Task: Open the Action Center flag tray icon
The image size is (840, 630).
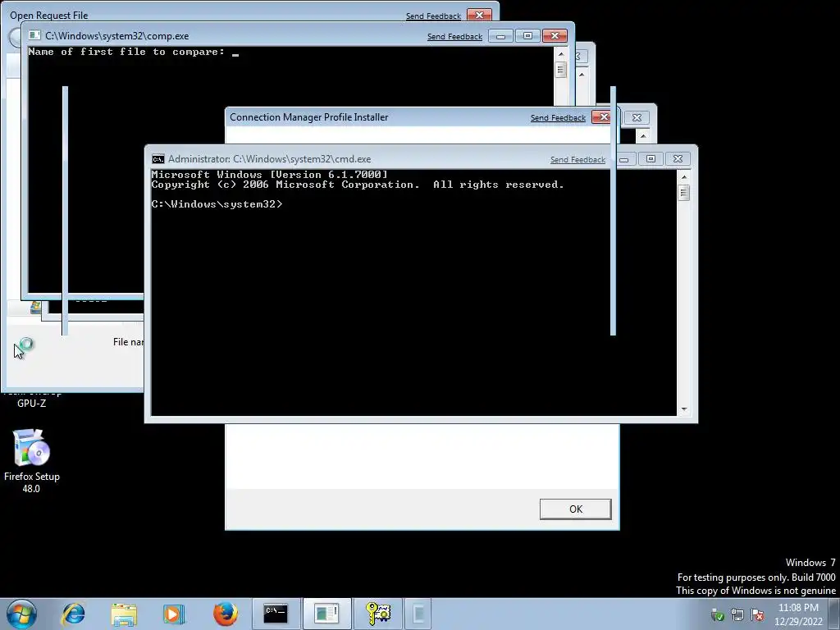Action: (x=757, y=614)
